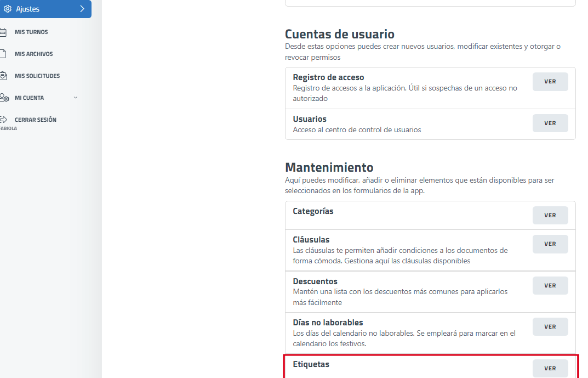Click VER button for Descuentos

click(x=550, y=286)
